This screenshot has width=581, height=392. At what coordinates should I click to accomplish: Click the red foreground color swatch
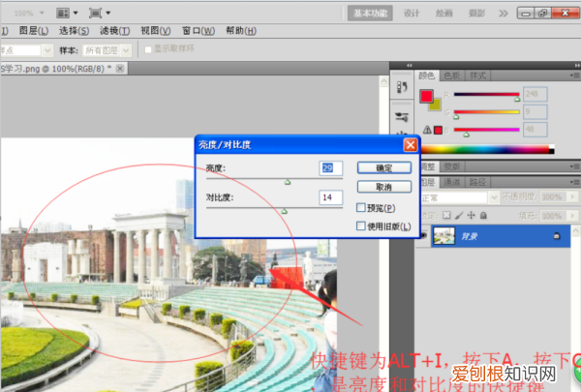[426, 96]
